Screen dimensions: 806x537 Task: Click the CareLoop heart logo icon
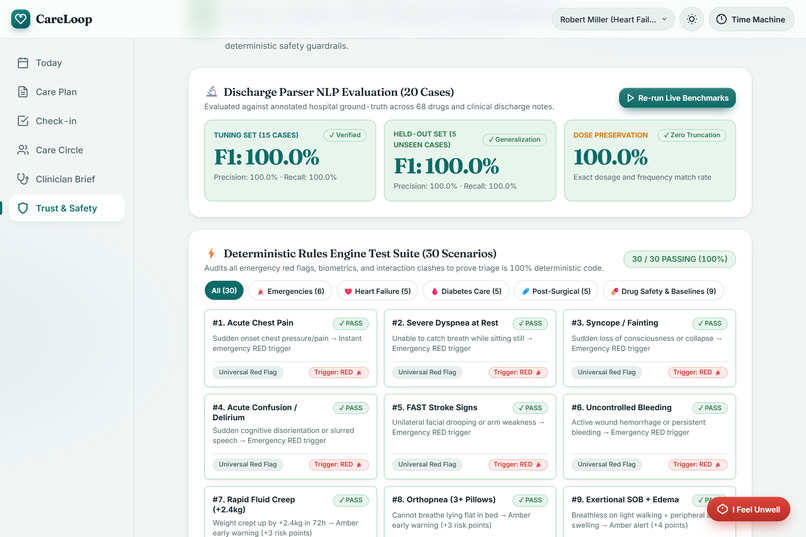21,19
